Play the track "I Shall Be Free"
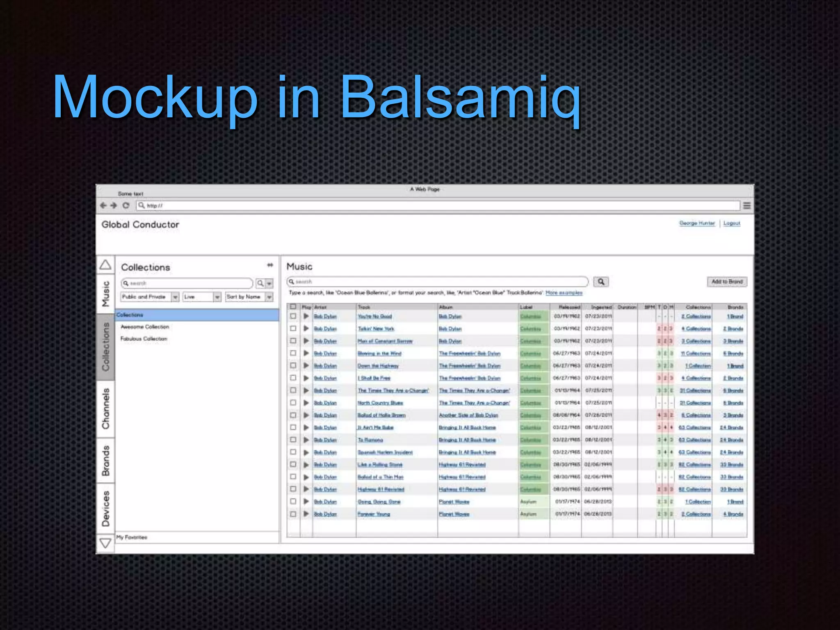This screenshot has width=840, height=630. [x=306, y=378]
